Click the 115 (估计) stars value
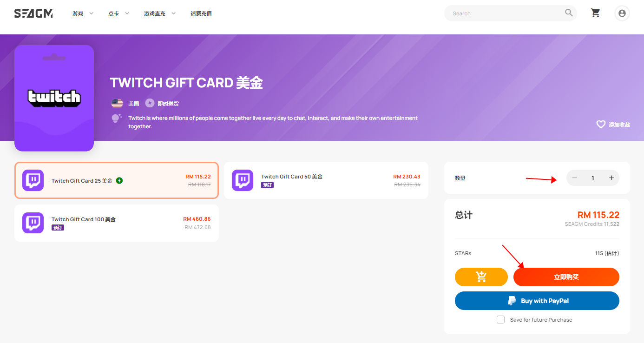 (607, 253)
